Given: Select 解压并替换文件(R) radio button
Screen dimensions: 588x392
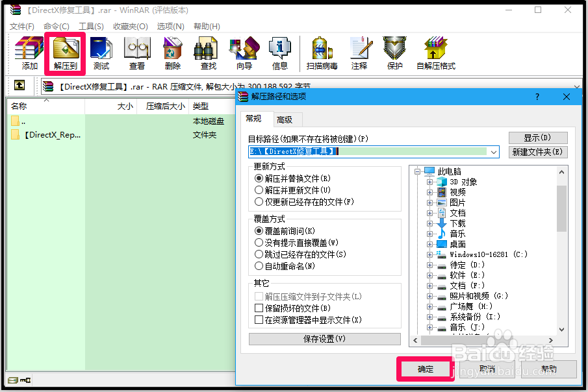Looking at the screenshot, I should pos(259,178).
